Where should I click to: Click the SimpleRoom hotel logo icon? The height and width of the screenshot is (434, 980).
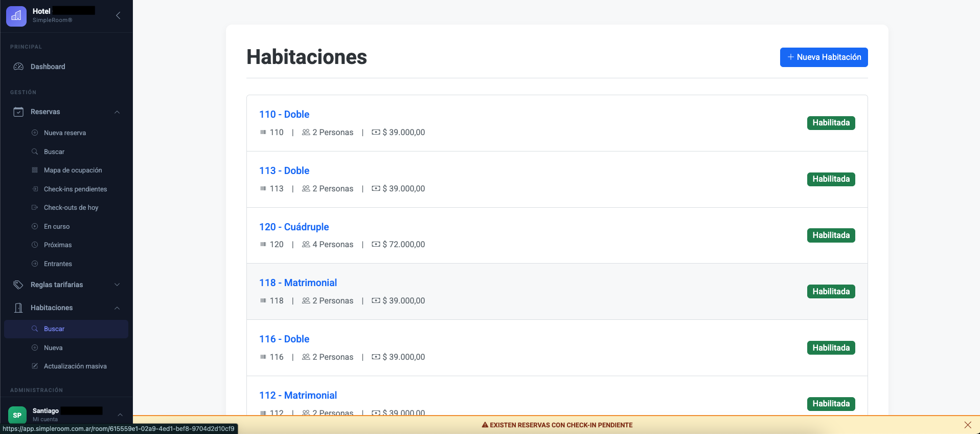16,16
